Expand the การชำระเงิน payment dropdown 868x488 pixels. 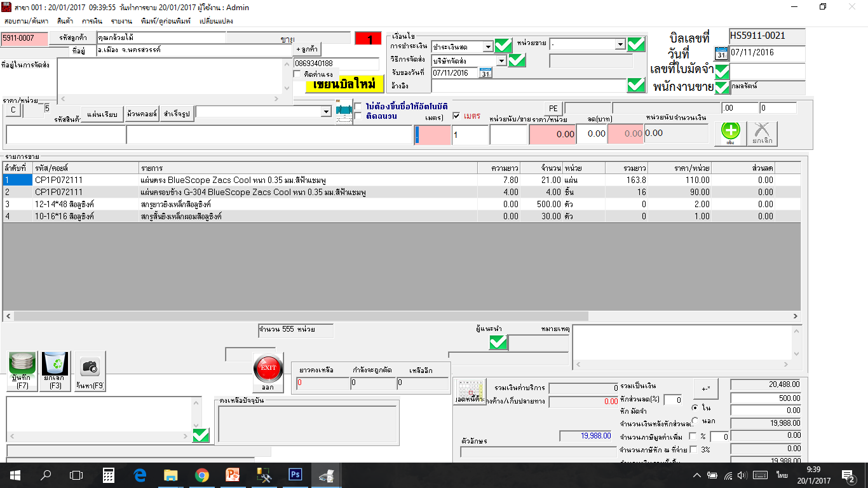(487, 46)
